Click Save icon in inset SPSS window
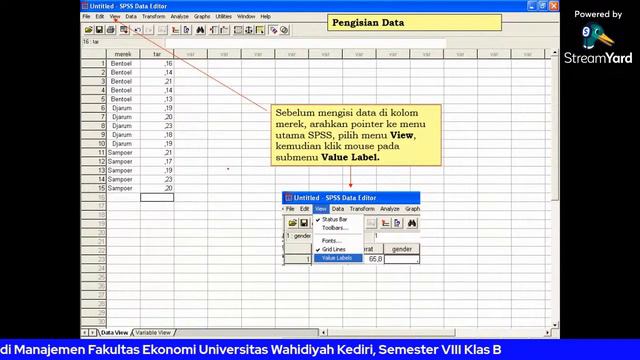 (x=304, y=223)
